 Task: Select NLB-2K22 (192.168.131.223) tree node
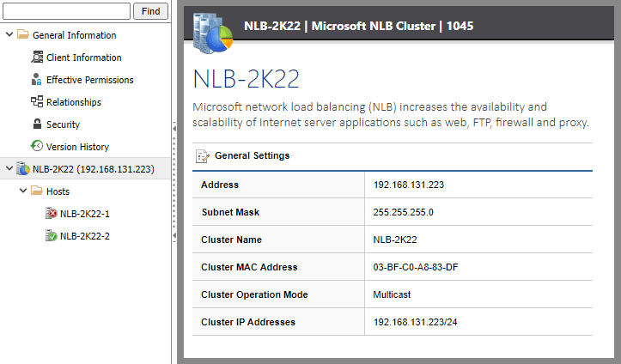[x=94, y=169]
